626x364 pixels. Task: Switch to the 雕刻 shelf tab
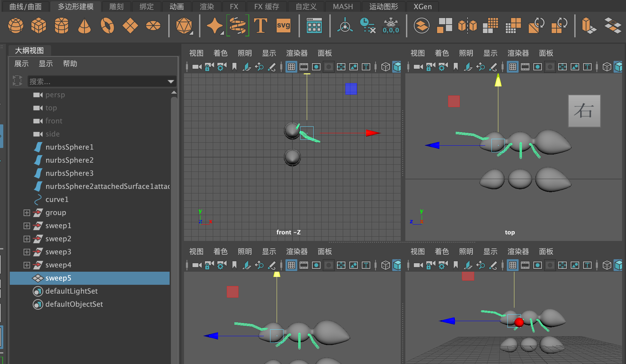point(116,7)
